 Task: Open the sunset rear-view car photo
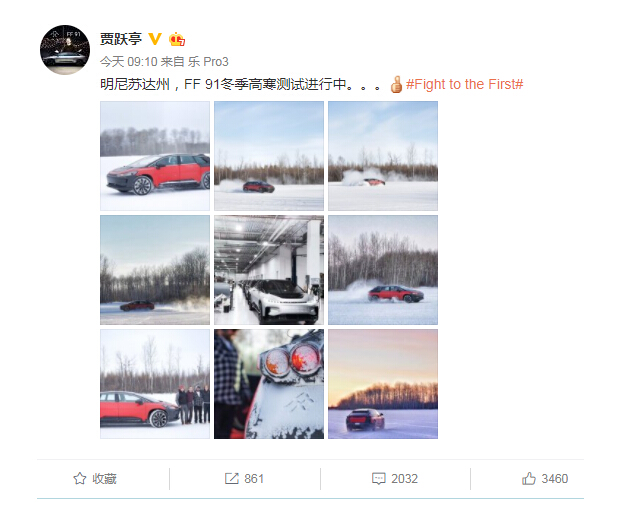coord(383,384)
